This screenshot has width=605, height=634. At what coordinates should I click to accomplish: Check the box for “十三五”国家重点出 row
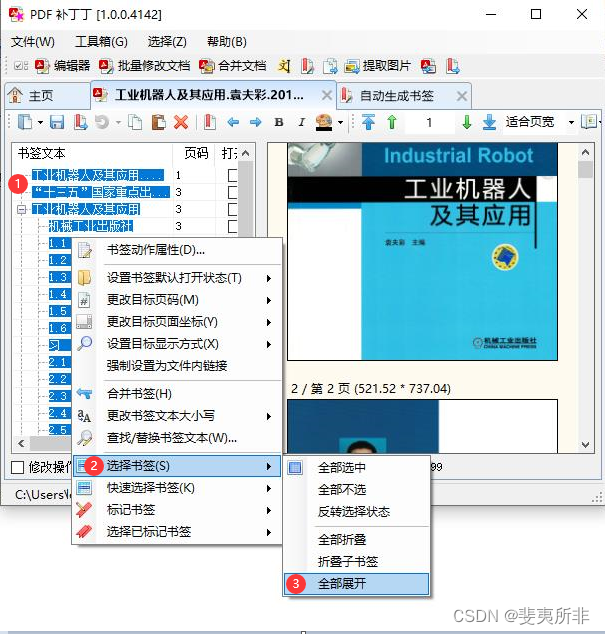(x=232, y=192)
